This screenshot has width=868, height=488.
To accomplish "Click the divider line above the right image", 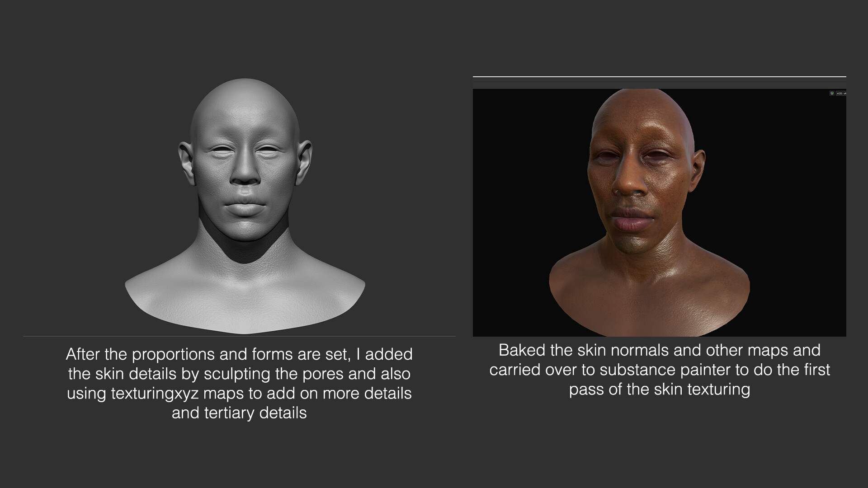I will [660, 77].
